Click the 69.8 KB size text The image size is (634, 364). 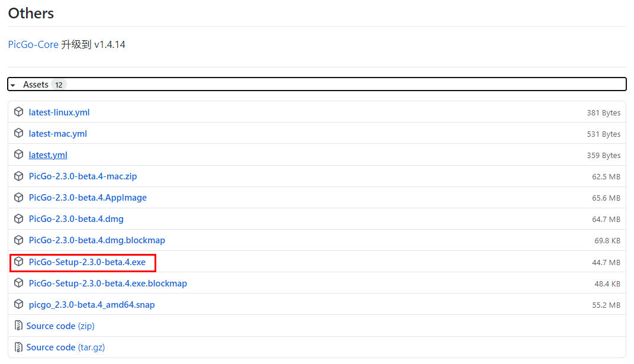[607, 241]
